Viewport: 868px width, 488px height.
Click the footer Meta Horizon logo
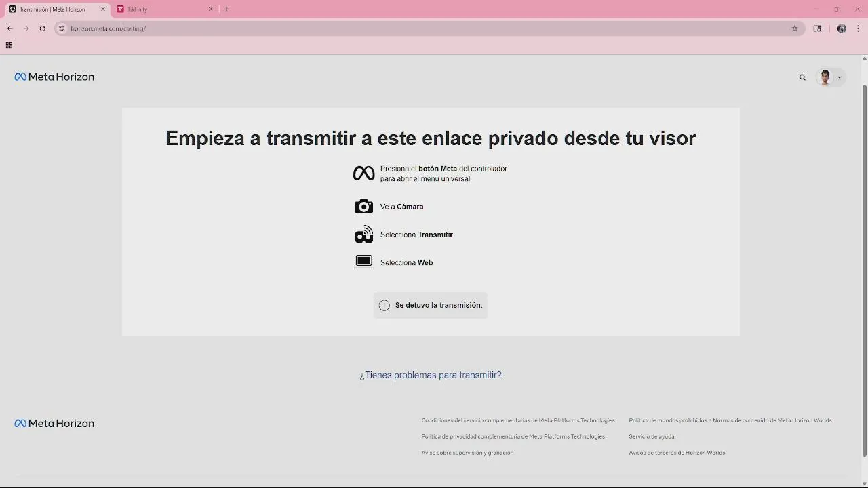54,424
